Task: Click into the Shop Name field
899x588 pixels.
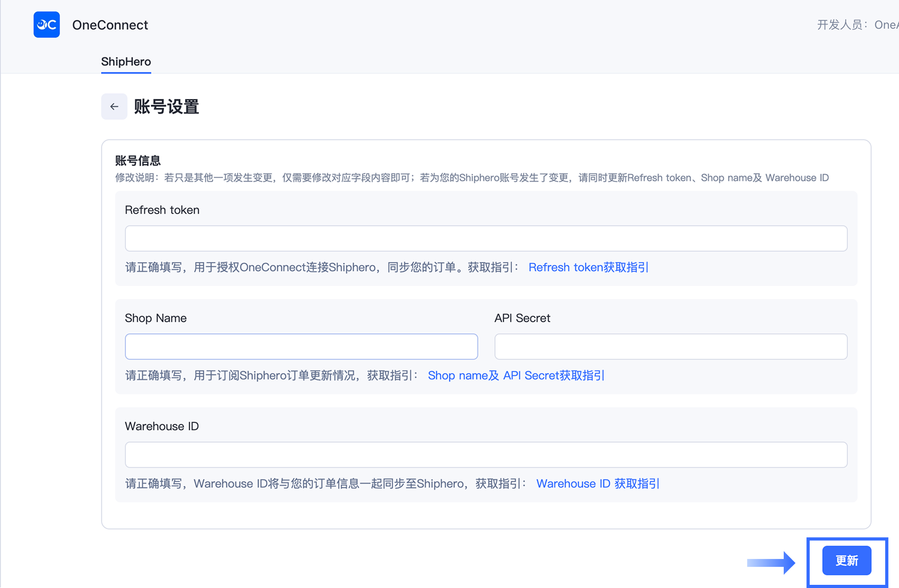Action: pos(301,347)
